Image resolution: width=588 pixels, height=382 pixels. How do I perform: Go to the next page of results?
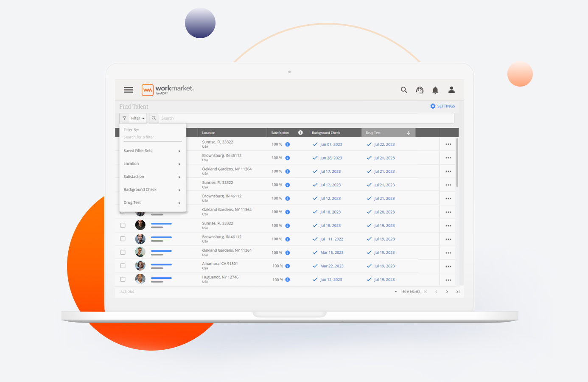447,292
